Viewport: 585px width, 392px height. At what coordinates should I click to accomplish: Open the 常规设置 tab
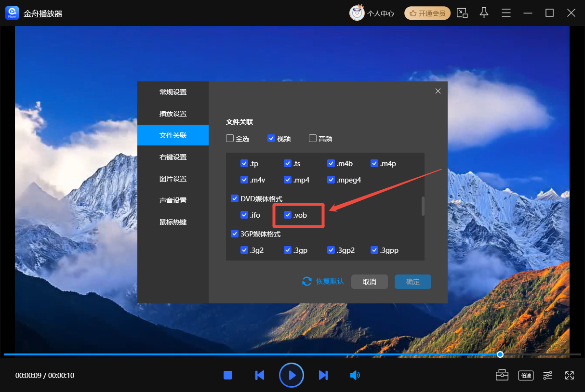[173, 92]
